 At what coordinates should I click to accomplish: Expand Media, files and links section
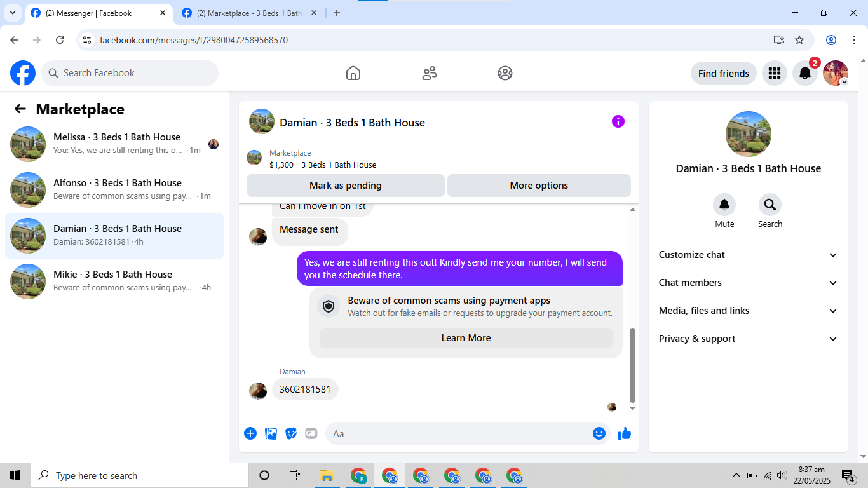pos(749,311)
